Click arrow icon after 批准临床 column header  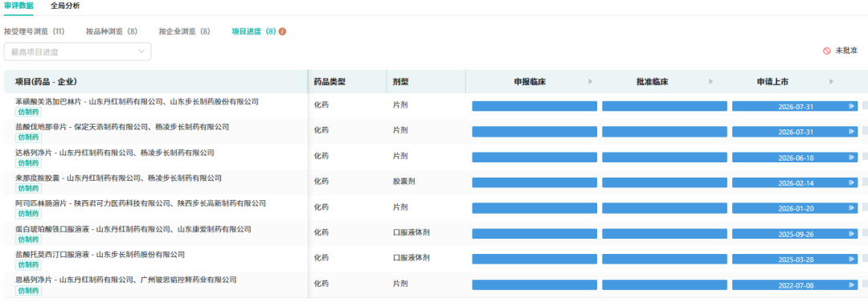[x=711, y=82]
